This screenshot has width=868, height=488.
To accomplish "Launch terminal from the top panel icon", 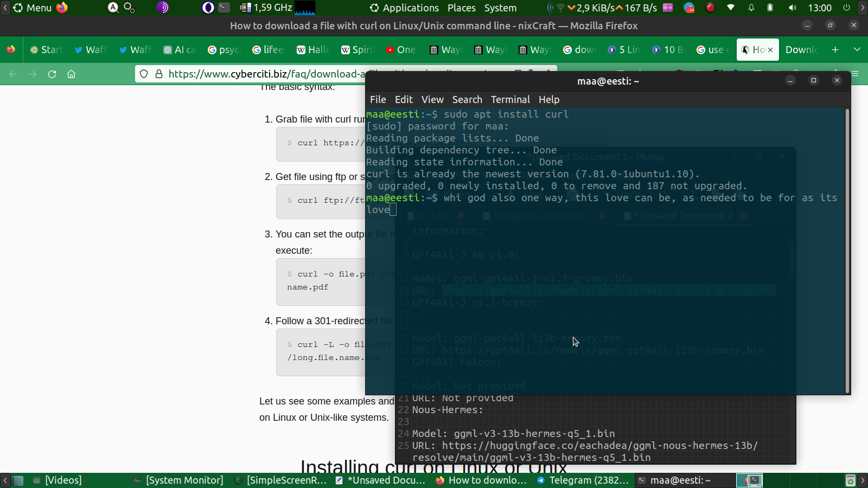I will [x=224, y=8].
